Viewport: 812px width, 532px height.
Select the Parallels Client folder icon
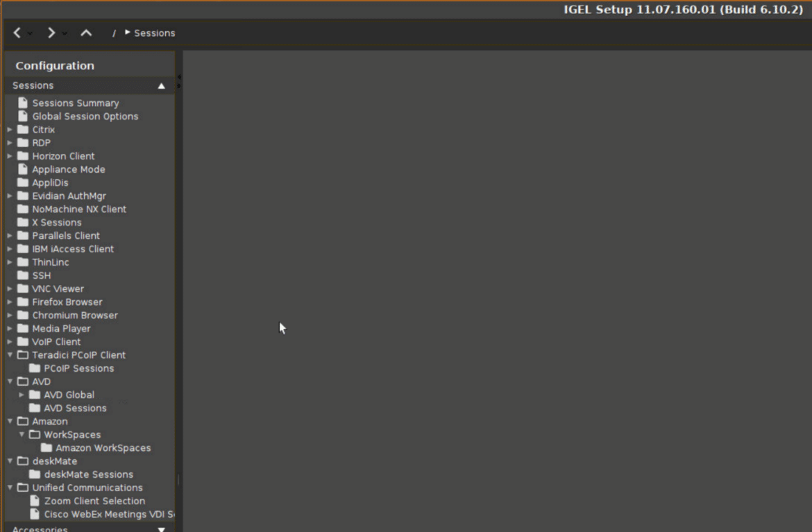click(x=23, y=235)
